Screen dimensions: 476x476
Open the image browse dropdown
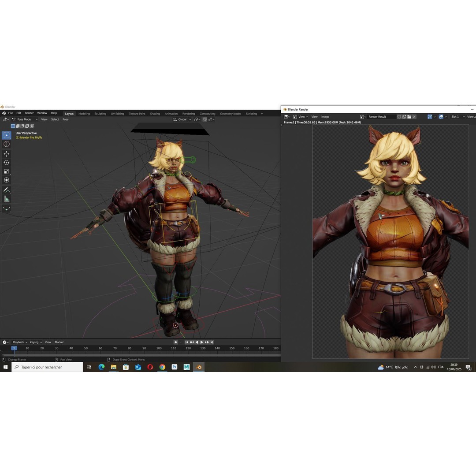[x=363, y=116]
